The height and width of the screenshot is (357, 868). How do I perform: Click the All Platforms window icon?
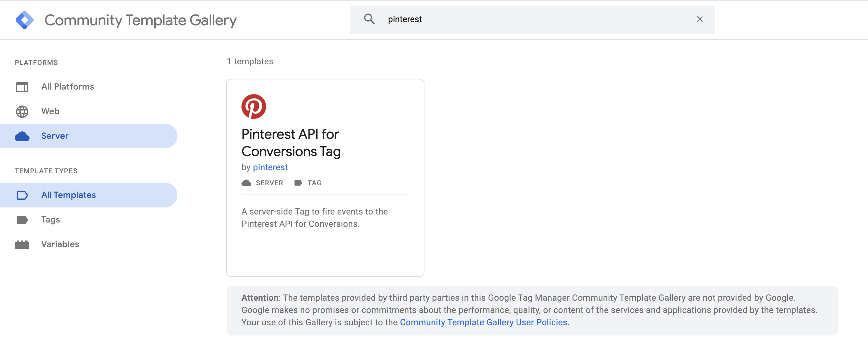pos(22,87)
